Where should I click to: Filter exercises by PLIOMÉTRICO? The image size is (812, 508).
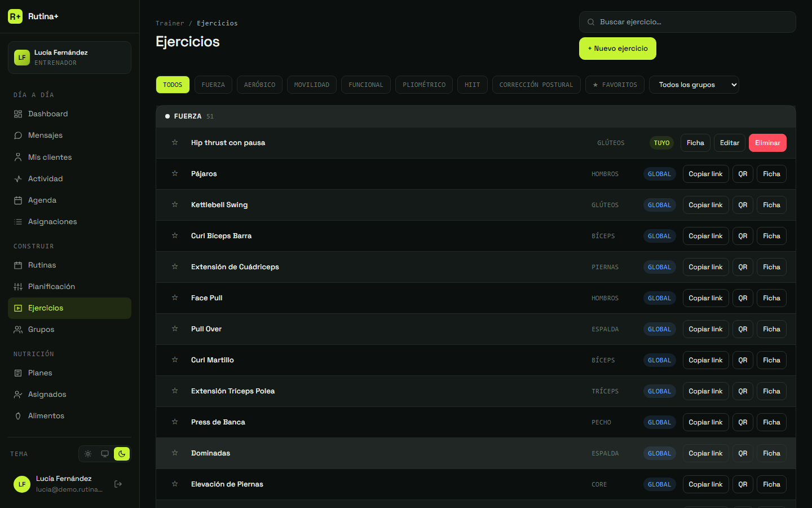point(424,85)
